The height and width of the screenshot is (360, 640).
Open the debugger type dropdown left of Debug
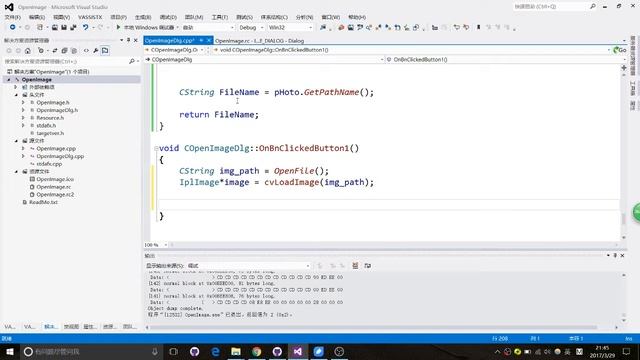point(208,27)
